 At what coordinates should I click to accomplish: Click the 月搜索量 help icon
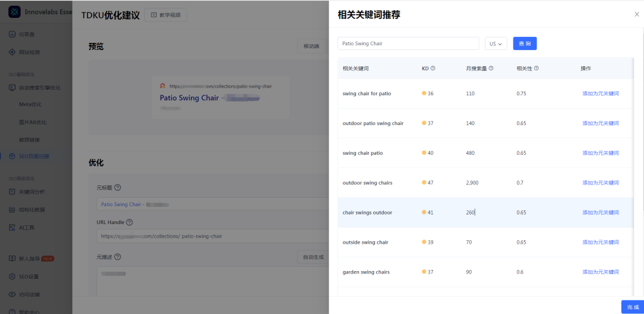[491, 69]
